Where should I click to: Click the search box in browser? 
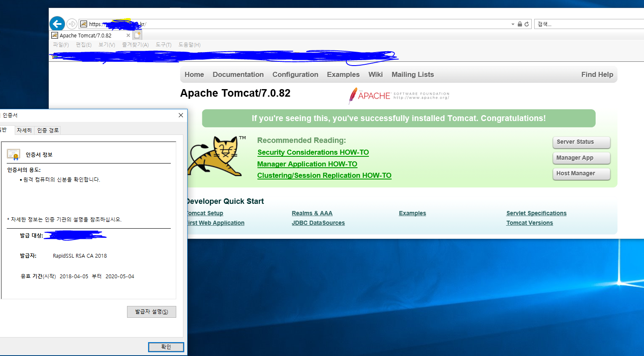(589, 24)
